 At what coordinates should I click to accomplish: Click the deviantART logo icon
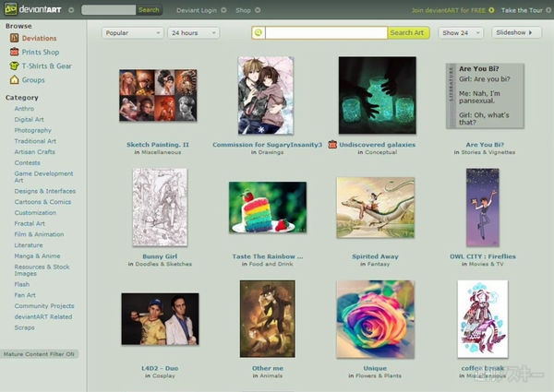(x=10, y=9)
